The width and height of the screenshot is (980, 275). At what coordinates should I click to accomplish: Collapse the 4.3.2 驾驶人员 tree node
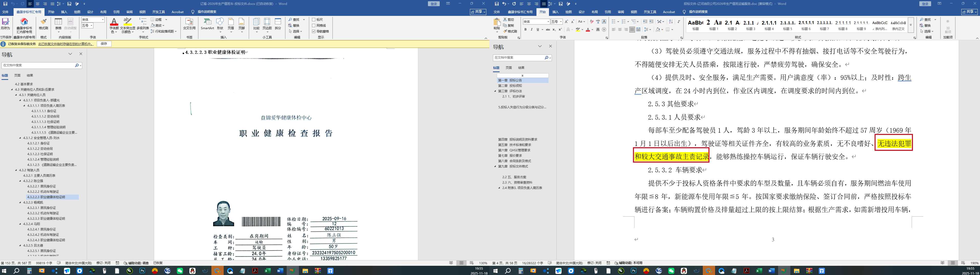16,170
